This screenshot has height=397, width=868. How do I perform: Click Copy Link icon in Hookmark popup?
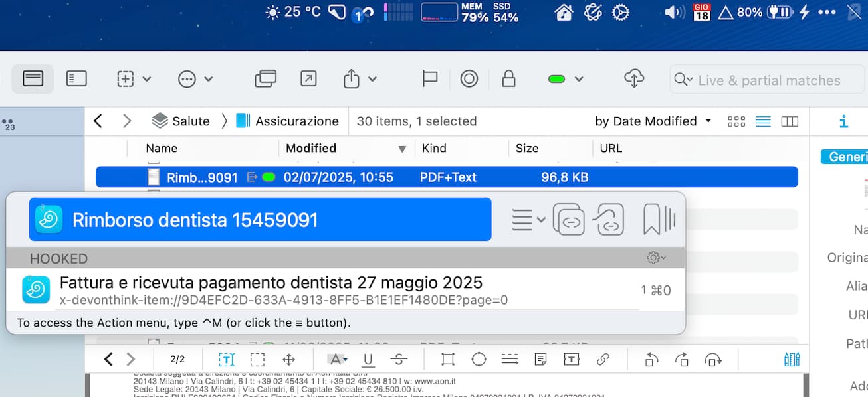tap(568, 220)
